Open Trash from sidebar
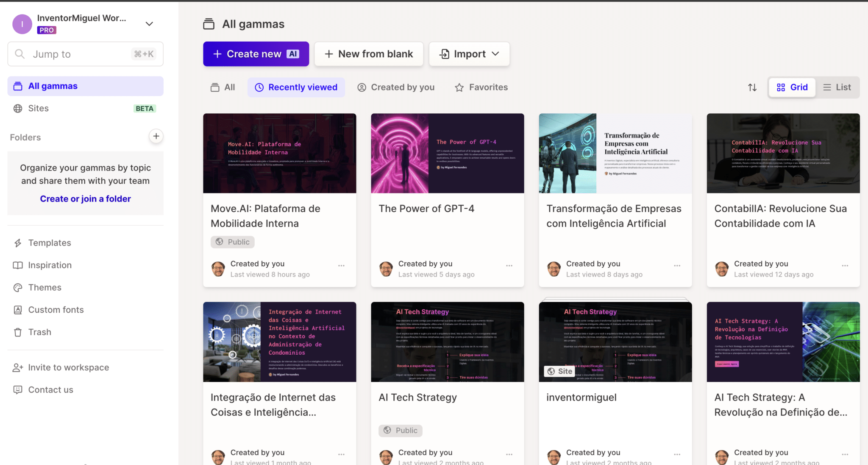868x465 pixels. 39,332
